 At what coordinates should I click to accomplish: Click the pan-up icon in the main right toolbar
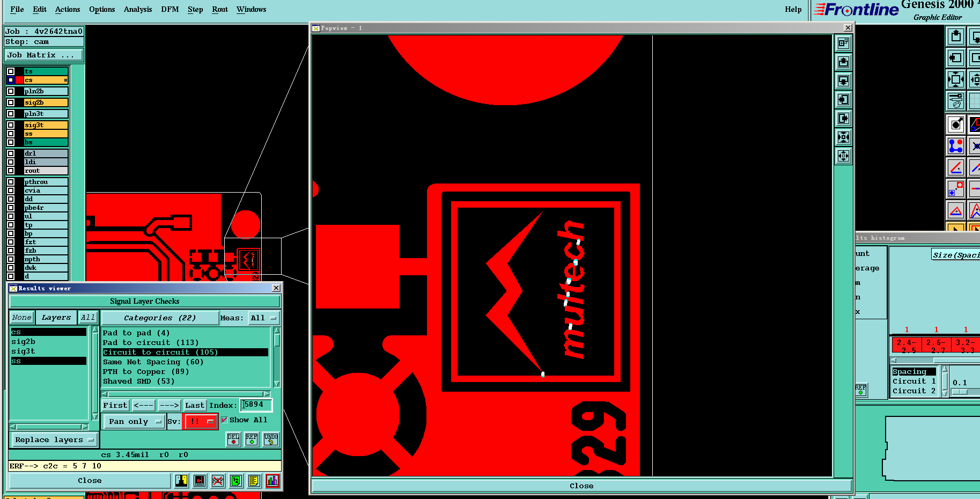coord(955,36)
